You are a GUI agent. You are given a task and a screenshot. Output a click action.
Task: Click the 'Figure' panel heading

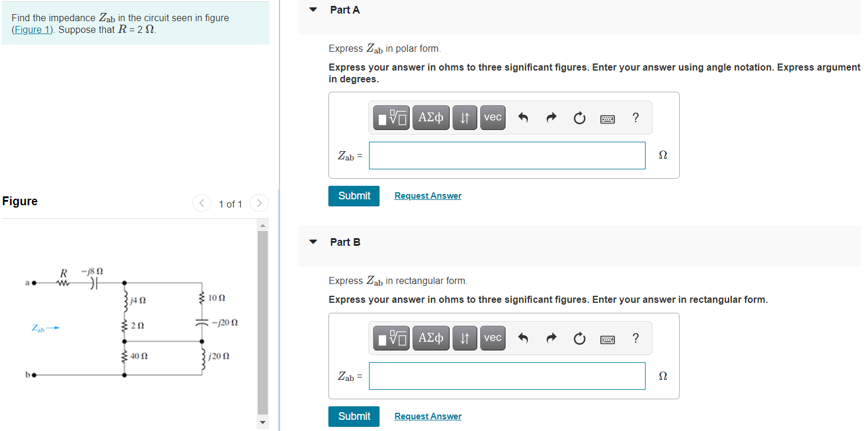20,201
